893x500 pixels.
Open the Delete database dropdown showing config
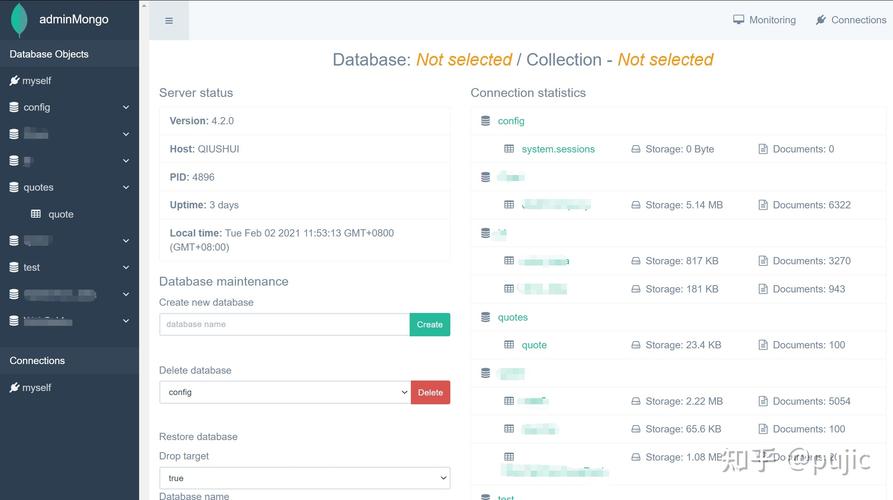pos(285,392)
